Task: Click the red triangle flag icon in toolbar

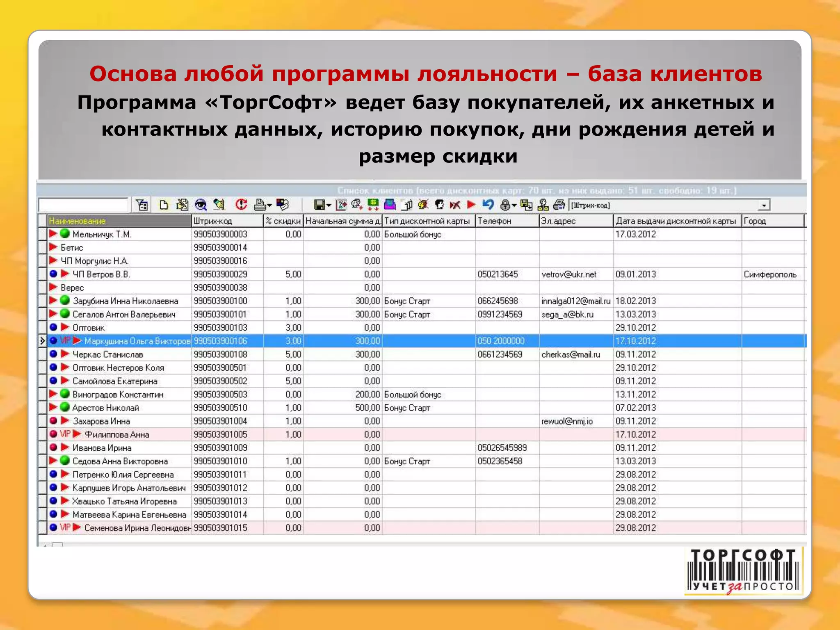Action: pyautogui.click(x=471, y=204)
